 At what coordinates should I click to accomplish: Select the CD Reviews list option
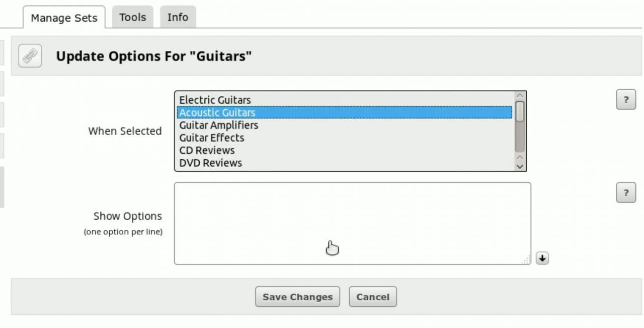(x=207, y=150)
